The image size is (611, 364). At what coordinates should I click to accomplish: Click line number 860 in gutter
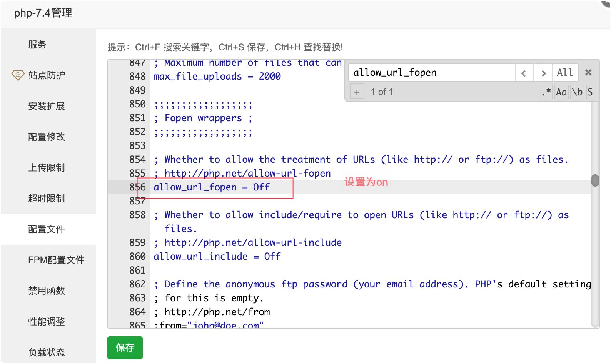tap(137, 257)
